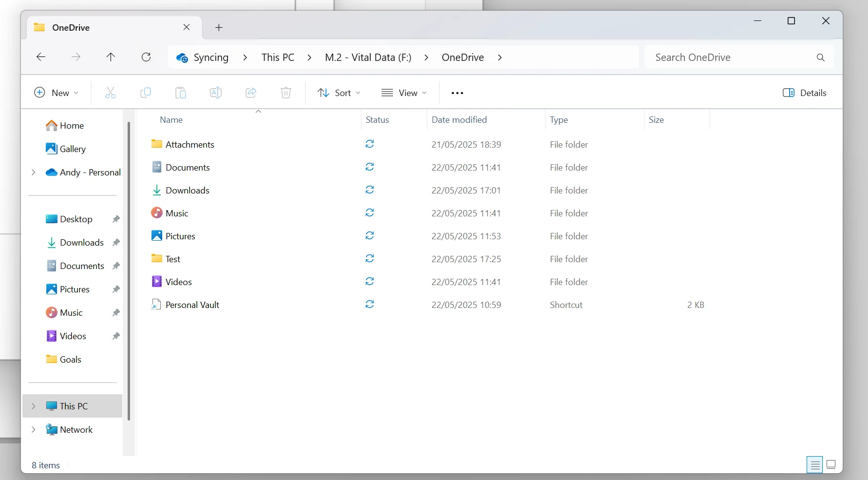Click the Delete trash can icon
Viewport: 868px width, 480px height.
(286, 93)
